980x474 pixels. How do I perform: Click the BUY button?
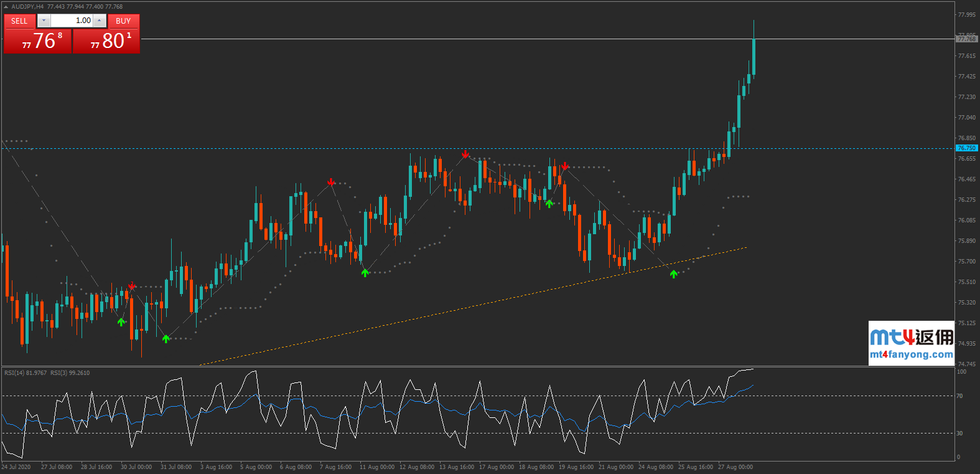pyautogui.click(x=123, y=21)
